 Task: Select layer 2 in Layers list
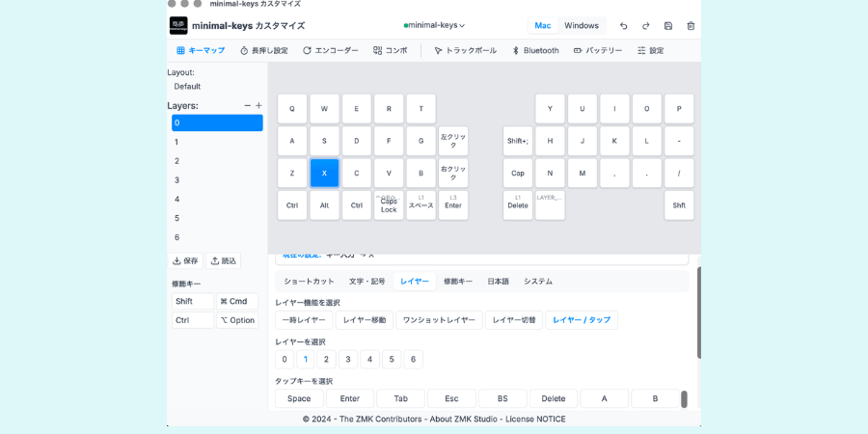click(x=217, y=161)
